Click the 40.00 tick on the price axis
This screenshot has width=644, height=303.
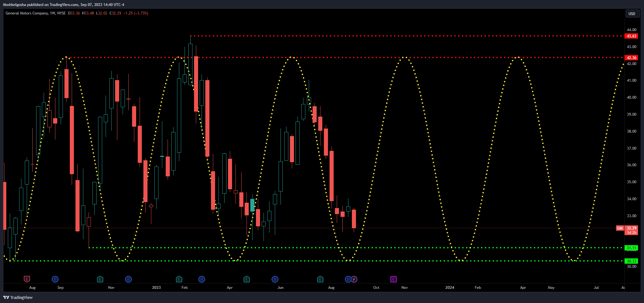click(631, 97)
